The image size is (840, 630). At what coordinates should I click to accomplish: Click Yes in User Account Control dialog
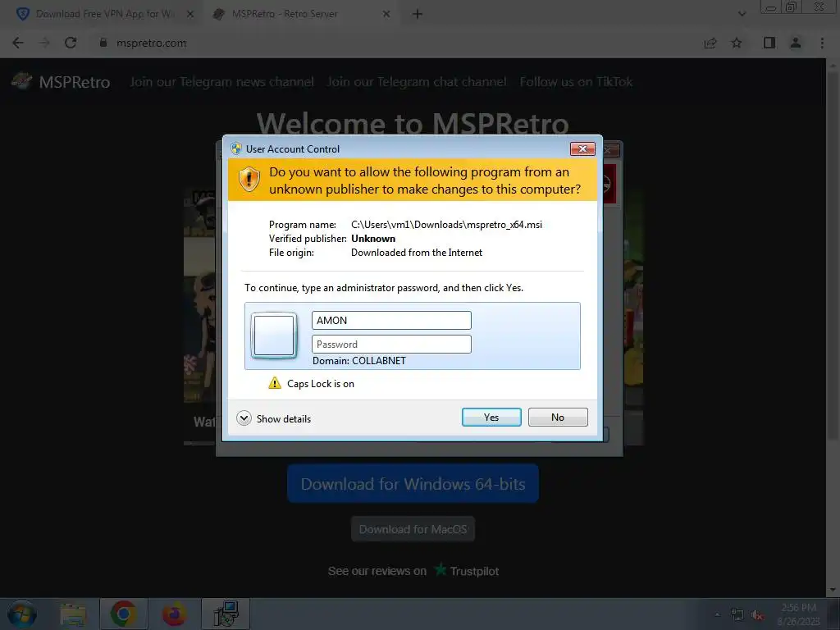pyautogui.click(x=491, y=418)
